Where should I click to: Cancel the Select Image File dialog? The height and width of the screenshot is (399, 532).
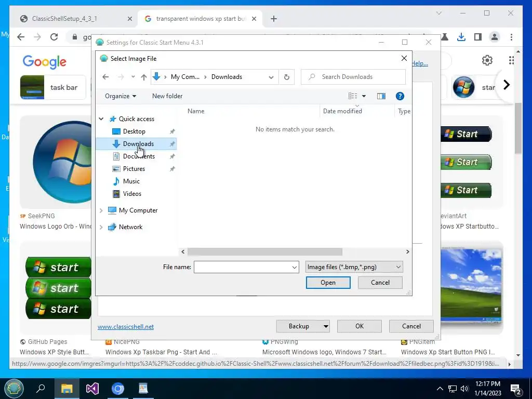pyautogui.click(x=380, y=283)
